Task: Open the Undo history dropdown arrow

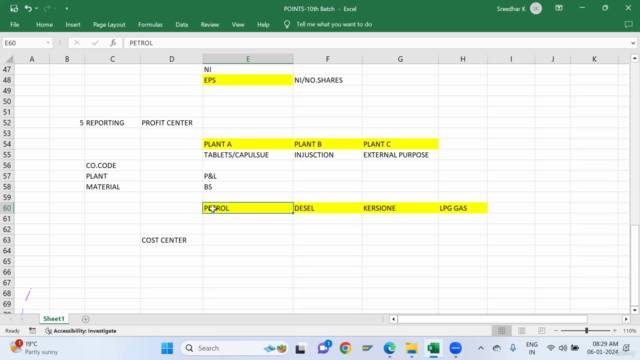Action: [x=37, y=9]
